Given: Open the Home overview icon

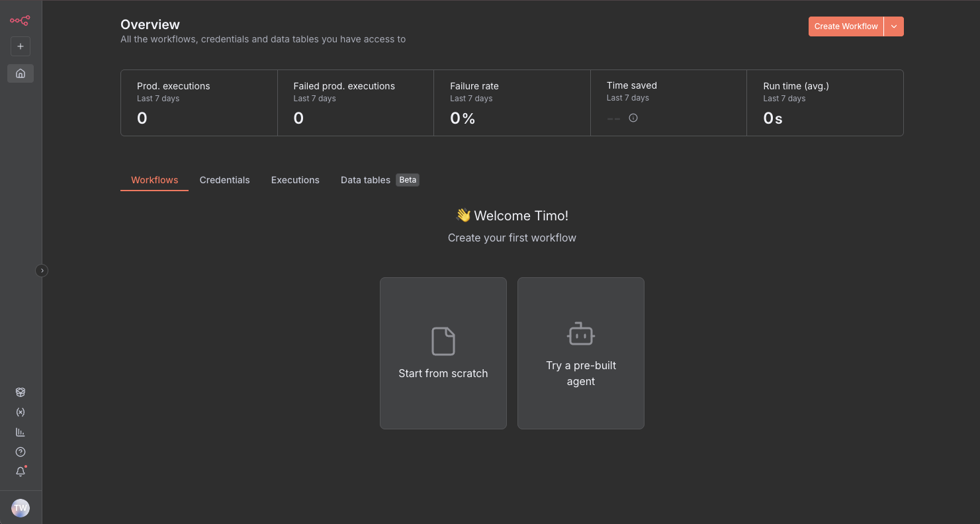Looking at the screenshot, I should click(x=21, y=73).
